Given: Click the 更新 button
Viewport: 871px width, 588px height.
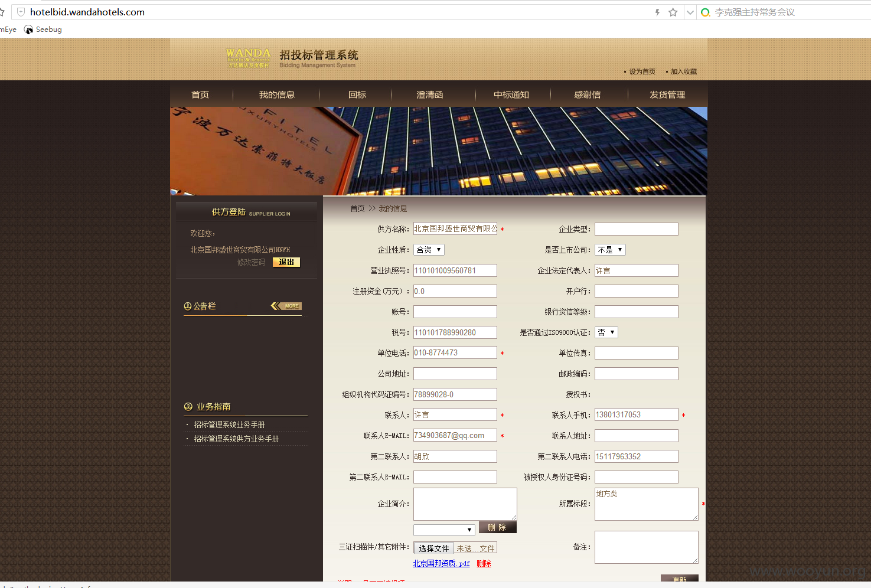Looking at the screenshot, I should tap(680, 579).
